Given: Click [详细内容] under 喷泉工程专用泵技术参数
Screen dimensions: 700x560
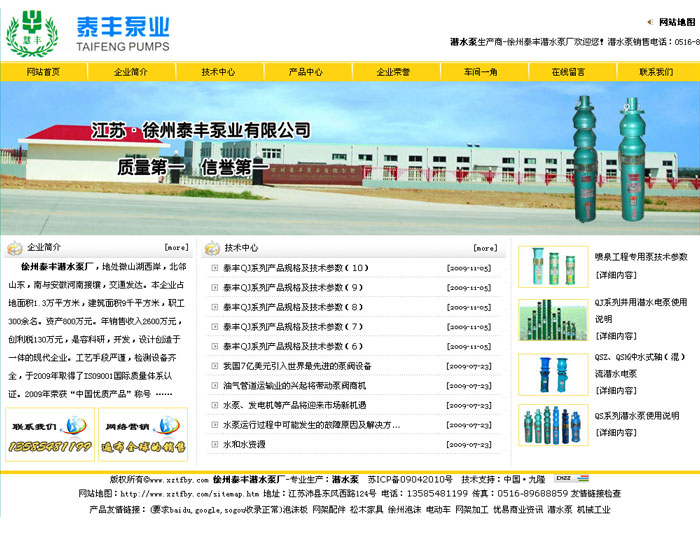Looking at the screenshot, I should [x=616, y=275].
